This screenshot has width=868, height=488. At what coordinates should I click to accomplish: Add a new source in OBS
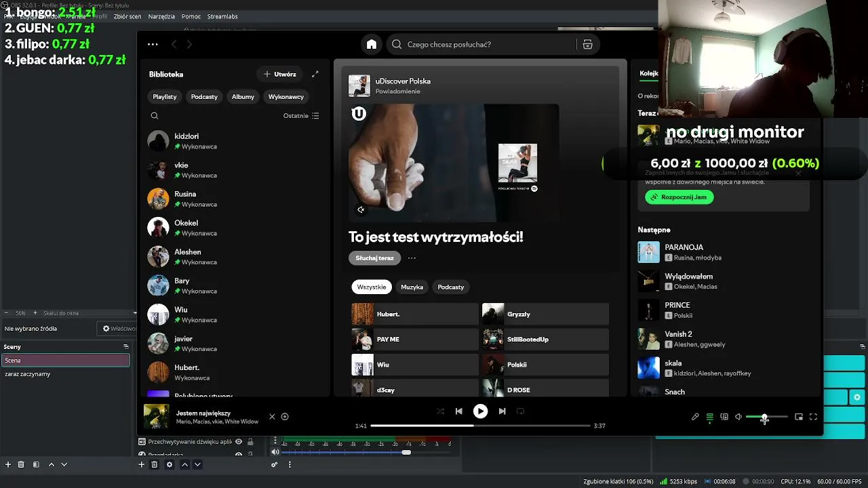click(x=141, y=465)
